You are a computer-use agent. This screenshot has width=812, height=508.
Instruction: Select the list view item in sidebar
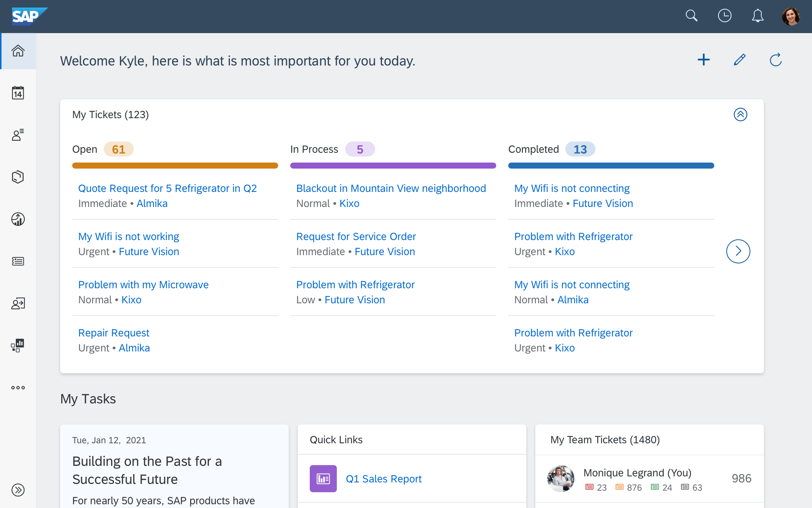coord(18,261)
